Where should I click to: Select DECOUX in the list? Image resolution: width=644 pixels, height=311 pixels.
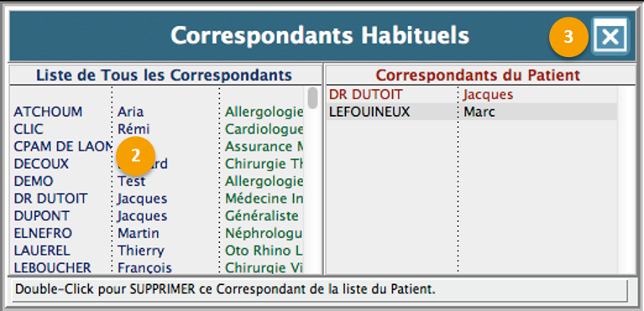point(41,164)
